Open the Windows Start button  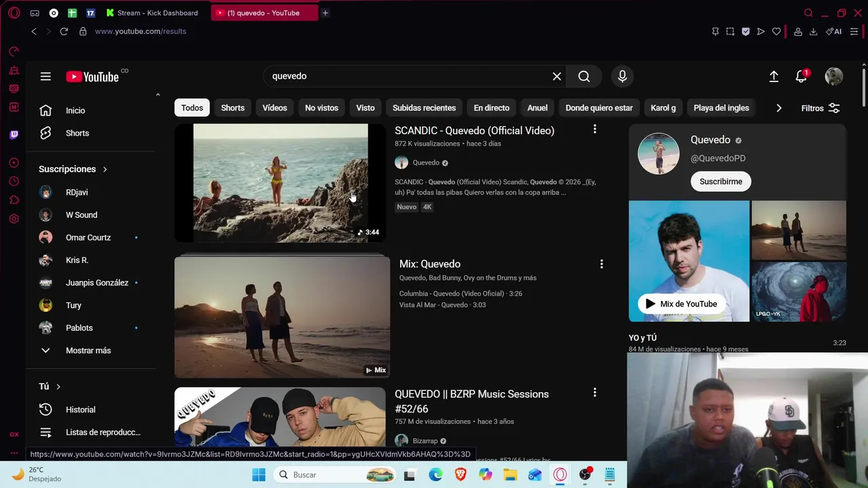[259, 474]
